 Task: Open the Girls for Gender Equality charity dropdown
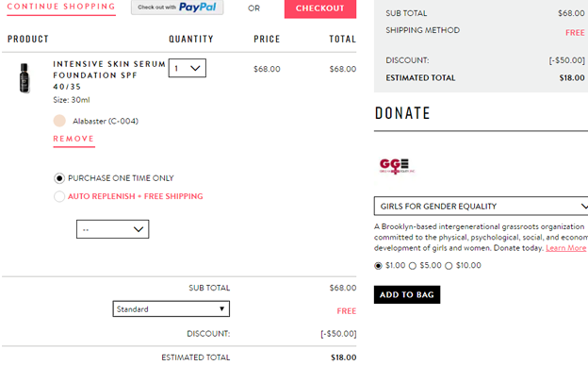[x=482, y=206]
